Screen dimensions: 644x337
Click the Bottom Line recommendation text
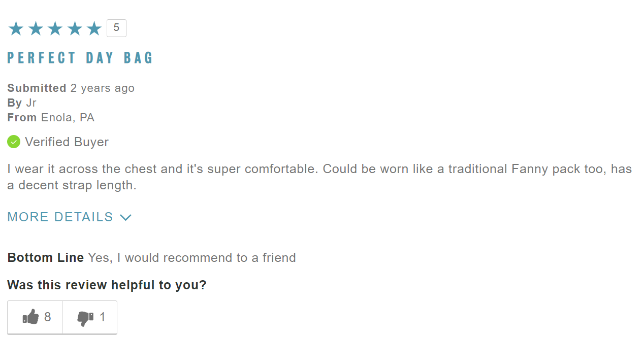point(192,258)
